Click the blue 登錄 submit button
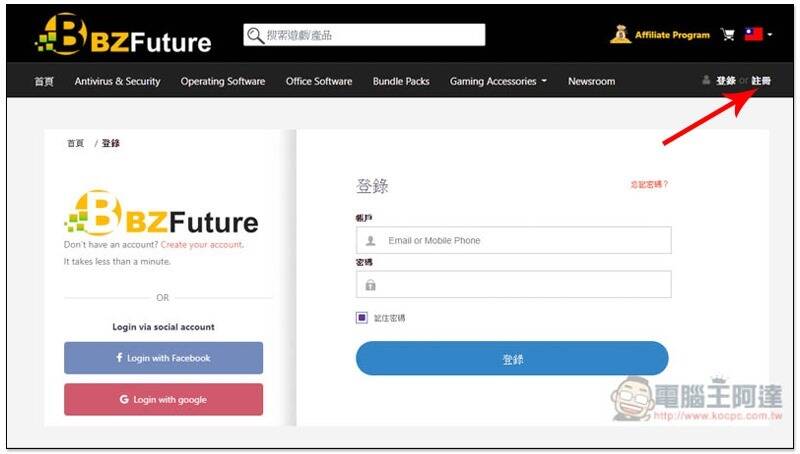Viewport: 800px width, 454px height. coord(512,359)
